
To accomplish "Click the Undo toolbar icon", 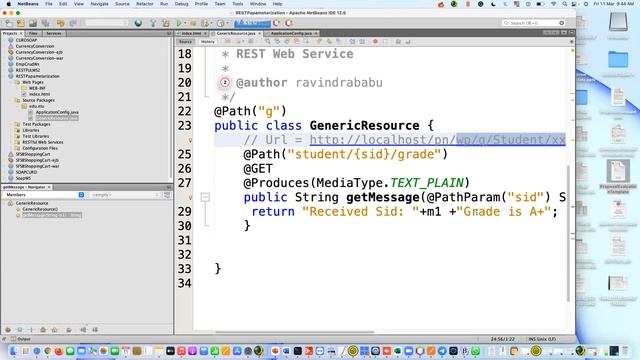I will click(60, 23).
